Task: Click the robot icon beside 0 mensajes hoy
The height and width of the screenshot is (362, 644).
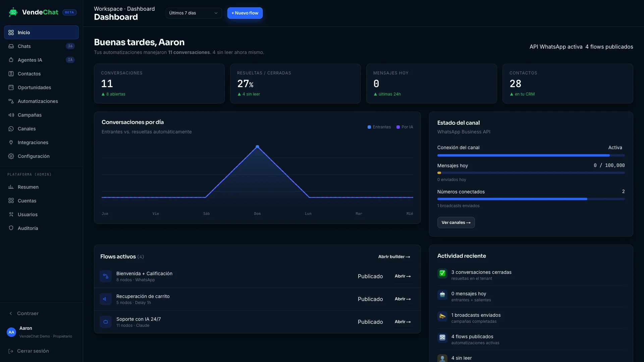Action: [442, 295]
